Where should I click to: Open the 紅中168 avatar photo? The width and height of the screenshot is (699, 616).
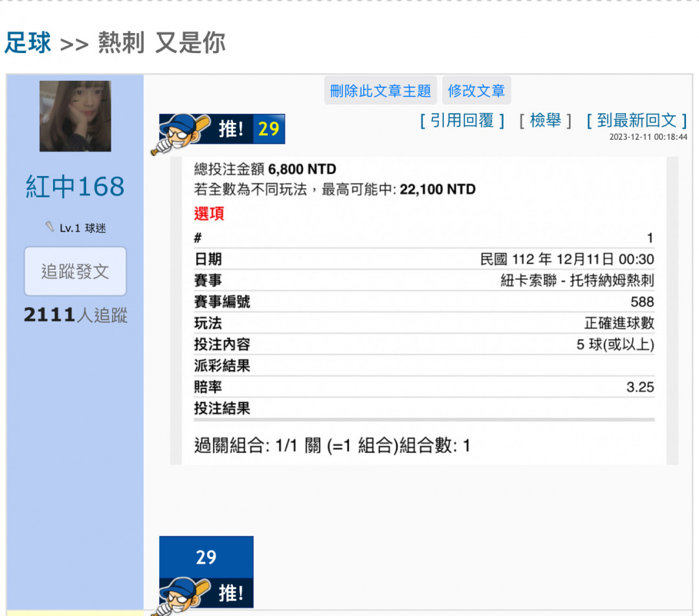(75, 116)
